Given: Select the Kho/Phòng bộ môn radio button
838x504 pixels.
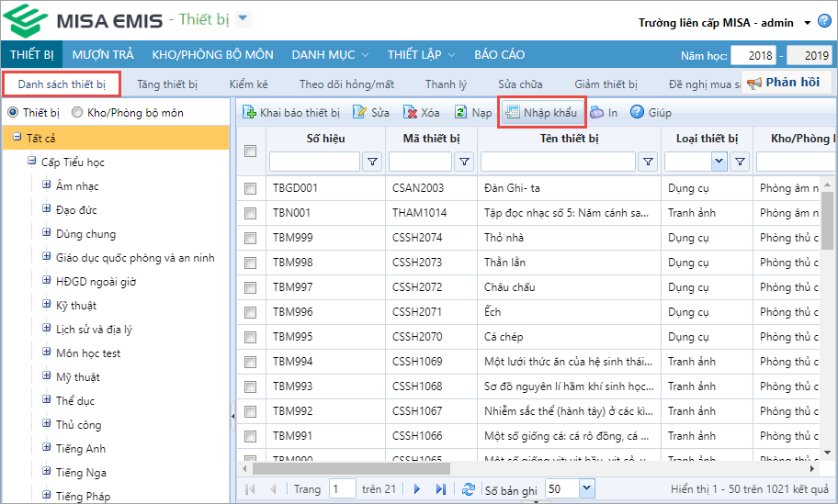Looking at the screenshot, I should click(x=77, y=113).
